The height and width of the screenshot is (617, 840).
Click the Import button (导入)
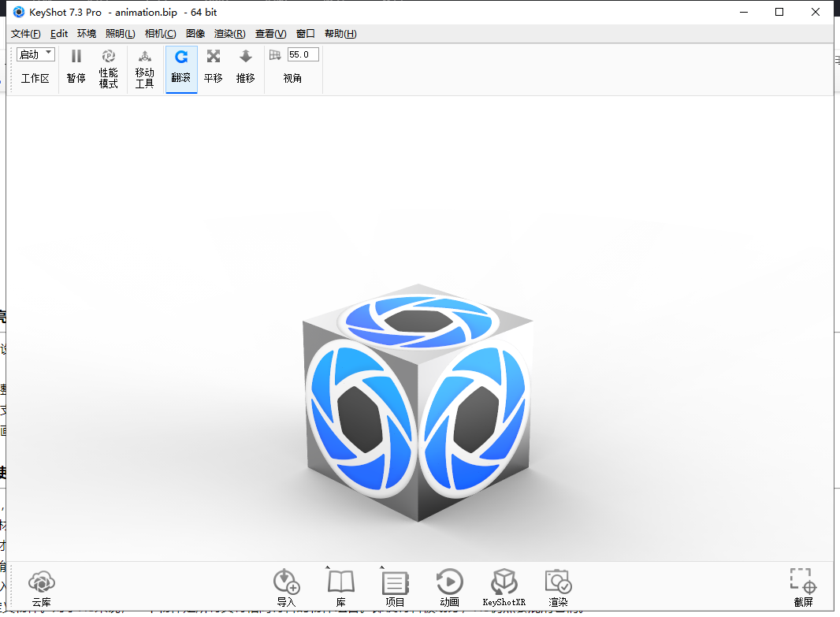point(286,588)
